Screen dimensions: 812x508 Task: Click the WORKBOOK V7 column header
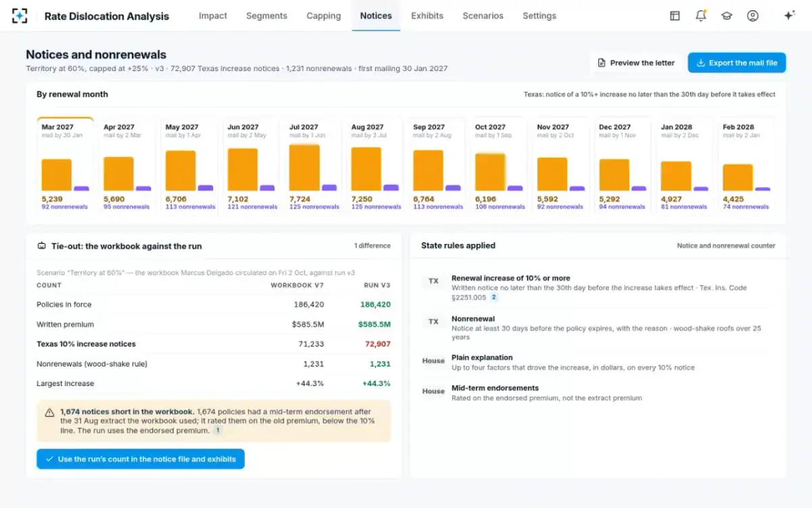click(x=297, y=286)
